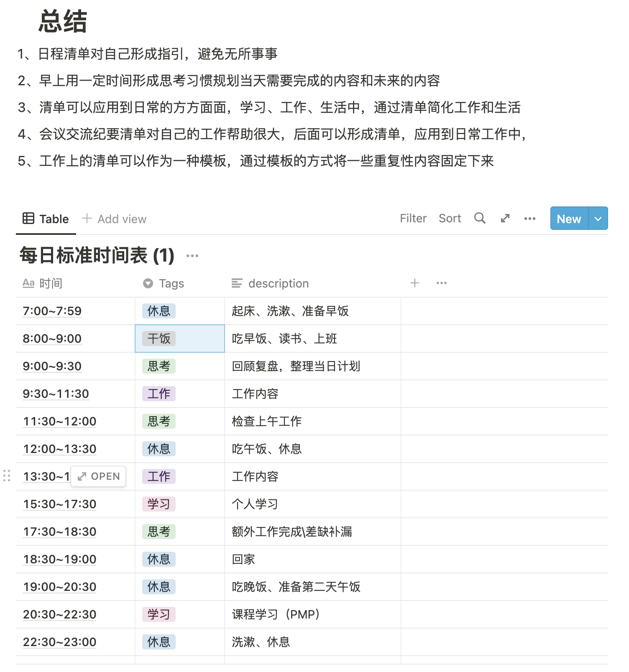The height and width of the screenshot is (672, 629).
Task: Open the Tags column header menu
Action: [180, 283]
